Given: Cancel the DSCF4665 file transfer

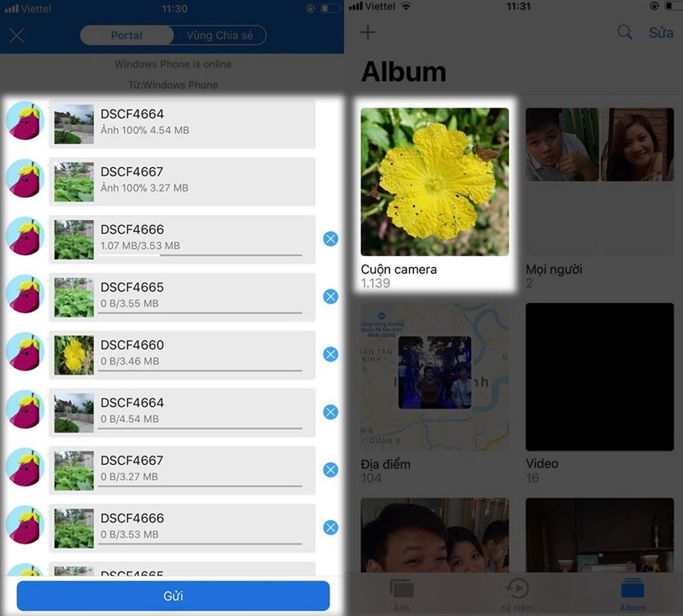Looking at the screenshot, I should [330, 297].
